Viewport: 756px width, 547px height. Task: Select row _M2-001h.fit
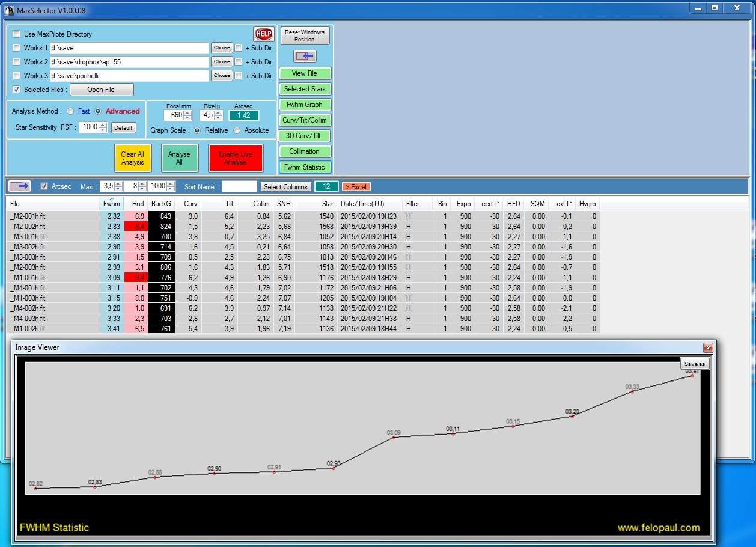(303, 216)
